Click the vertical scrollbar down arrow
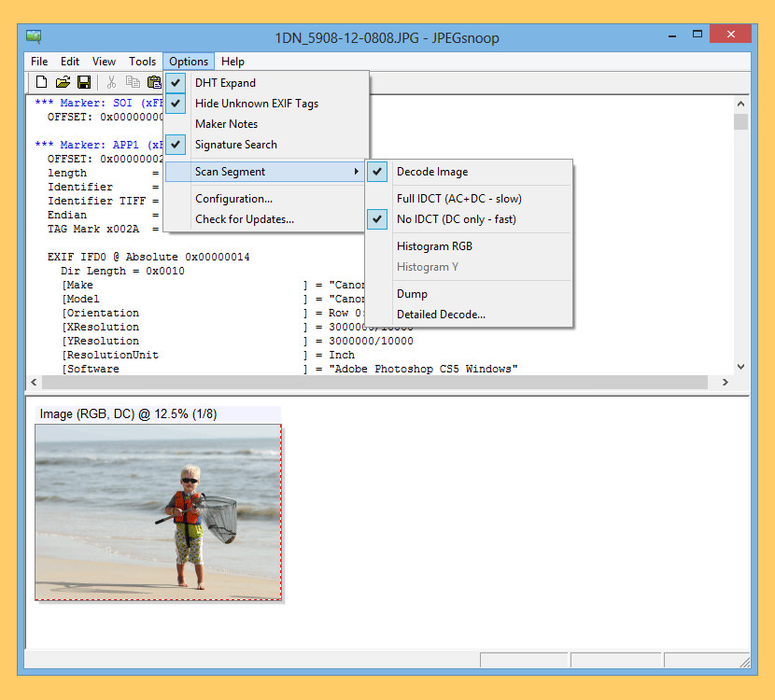The width and height of the screenshot is (775, 700). point(740,367)
